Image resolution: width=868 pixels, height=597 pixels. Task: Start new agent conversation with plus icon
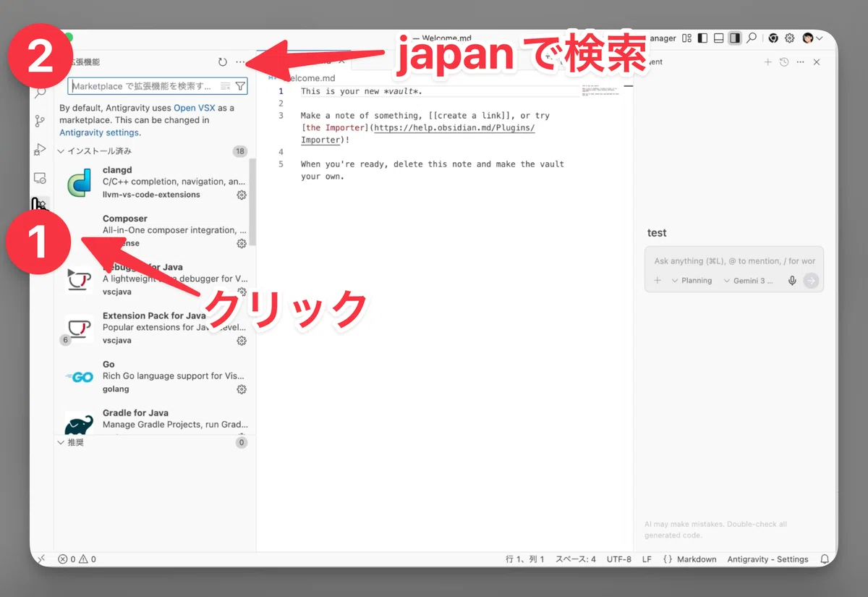(768, 62)
